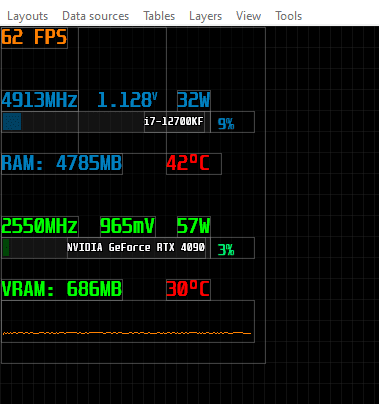
Task: Select the 42°C CPU temperature
Action: coord(194,164)
